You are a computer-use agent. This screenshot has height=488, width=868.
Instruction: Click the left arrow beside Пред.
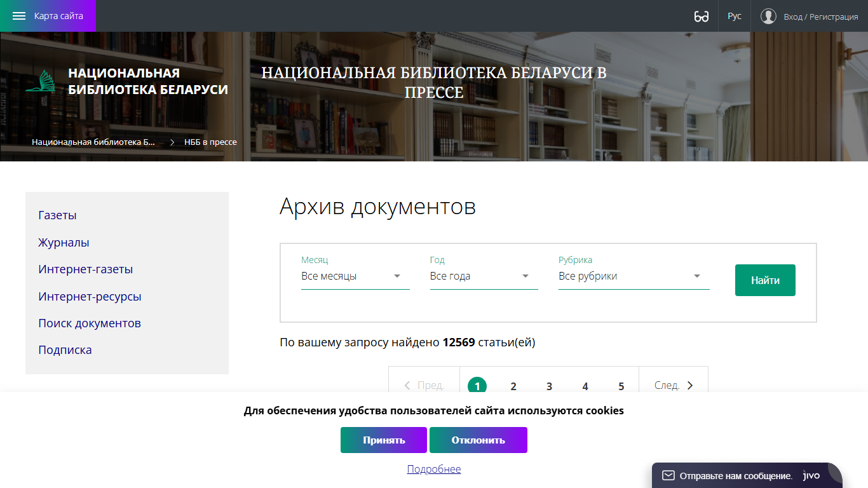point(407,386)
